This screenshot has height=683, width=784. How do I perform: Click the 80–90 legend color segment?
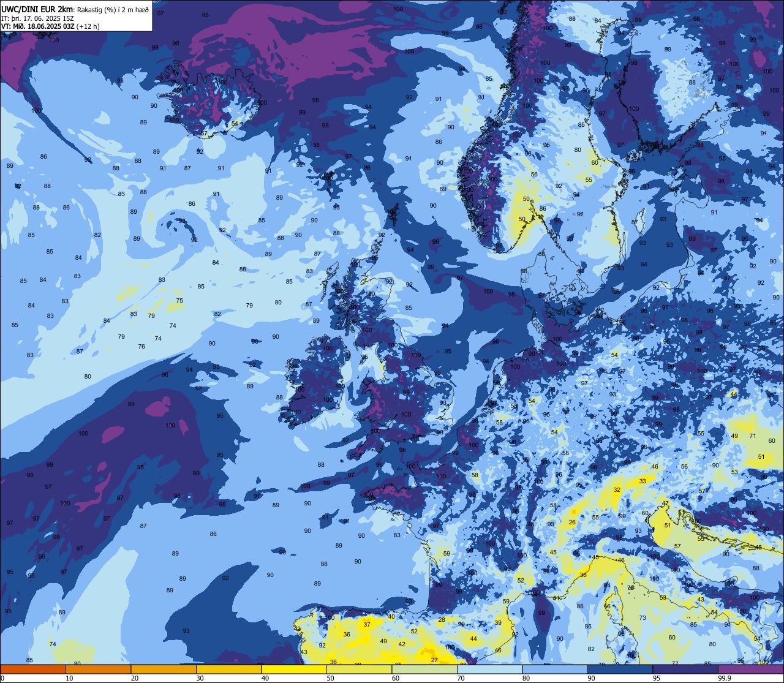point(555,669)
